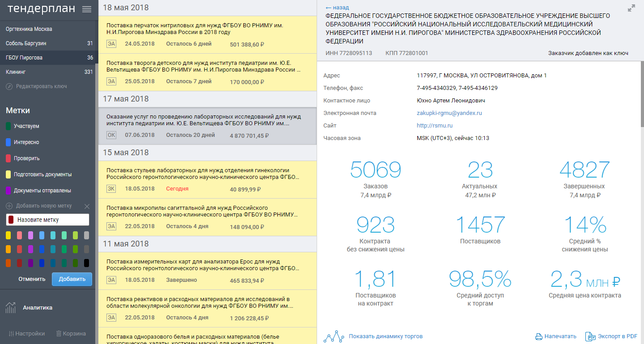The width and height of the screenshot is (644, 344).
Task: Click the ИНН 7728095113 value
Action: click(x=349, y=53)
